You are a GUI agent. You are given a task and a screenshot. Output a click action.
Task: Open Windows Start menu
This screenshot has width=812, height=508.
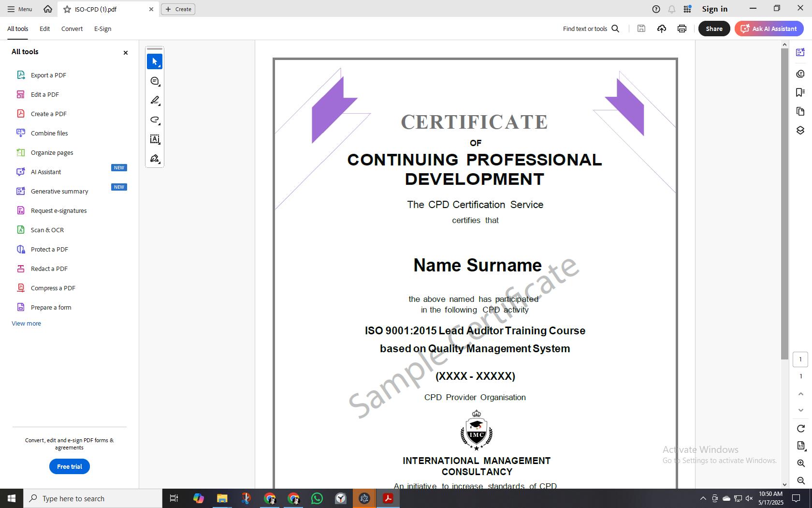click(x=12, y=498)
